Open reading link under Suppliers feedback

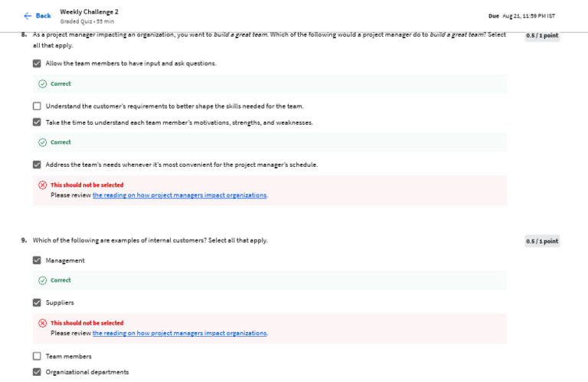(179, 333)
